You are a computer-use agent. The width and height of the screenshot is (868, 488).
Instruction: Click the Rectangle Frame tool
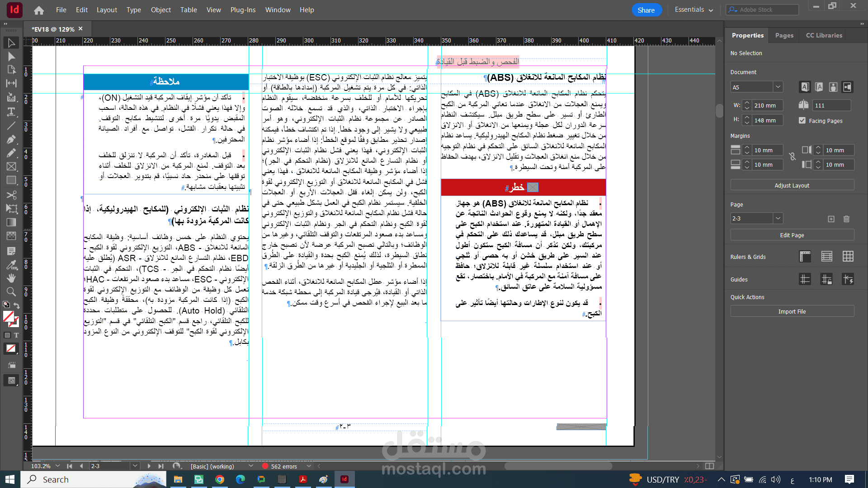[x=11, y=167]
